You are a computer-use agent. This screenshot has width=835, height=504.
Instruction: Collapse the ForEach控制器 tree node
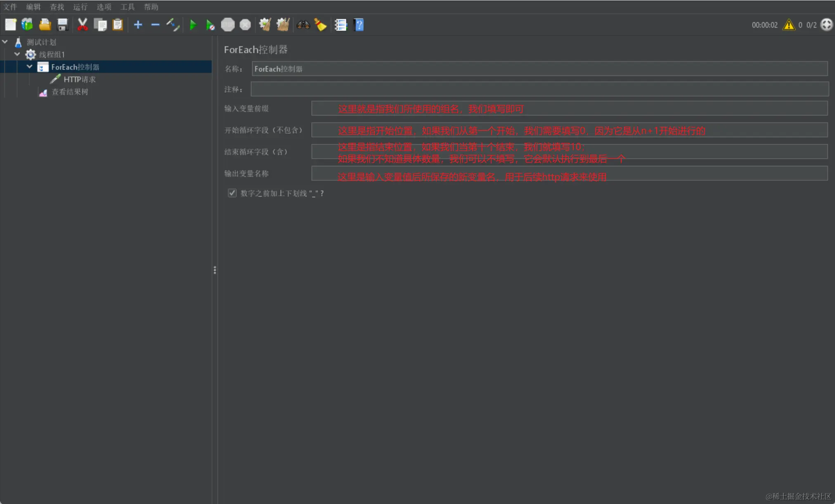tap(29, 66)
